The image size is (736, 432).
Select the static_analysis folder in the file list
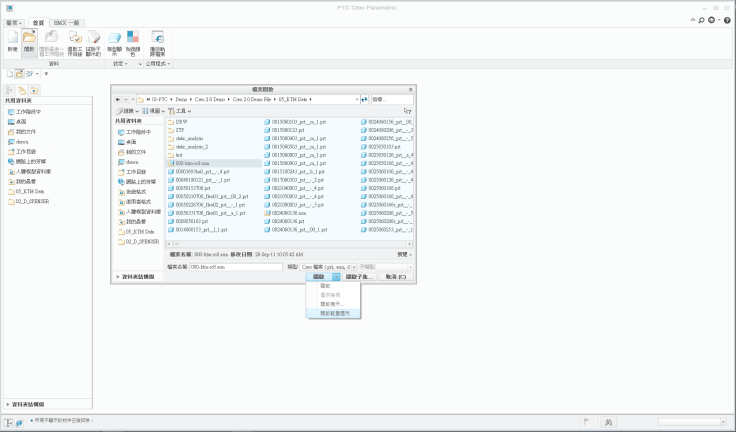pyautogui.click(x=189, y=138)
